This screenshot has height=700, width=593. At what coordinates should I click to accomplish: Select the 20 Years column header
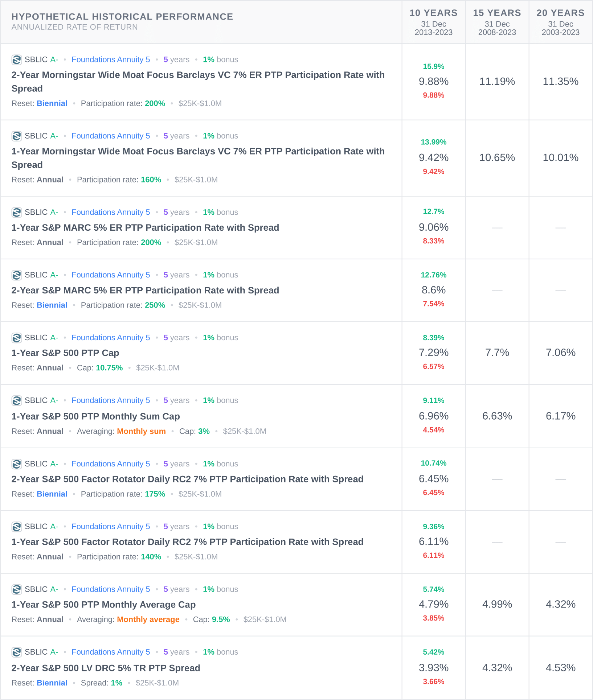tap(560, 22)
